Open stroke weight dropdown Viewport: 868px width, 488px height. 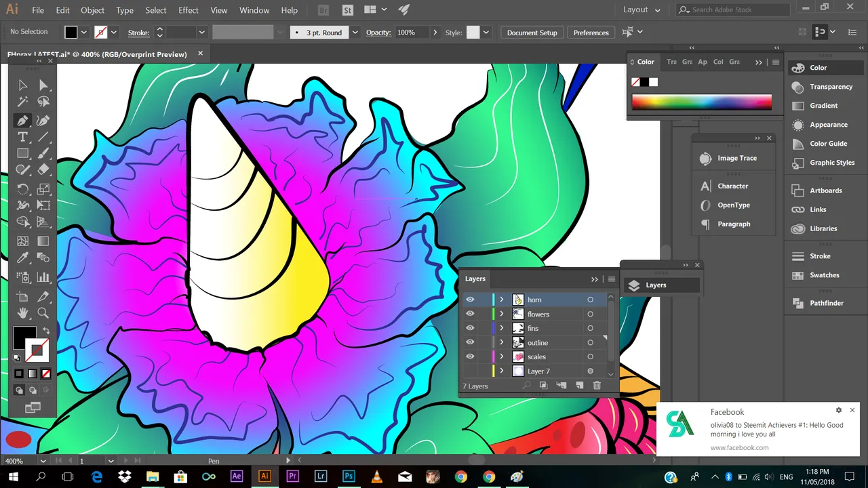pyautogui.click(x=201, y=33)
